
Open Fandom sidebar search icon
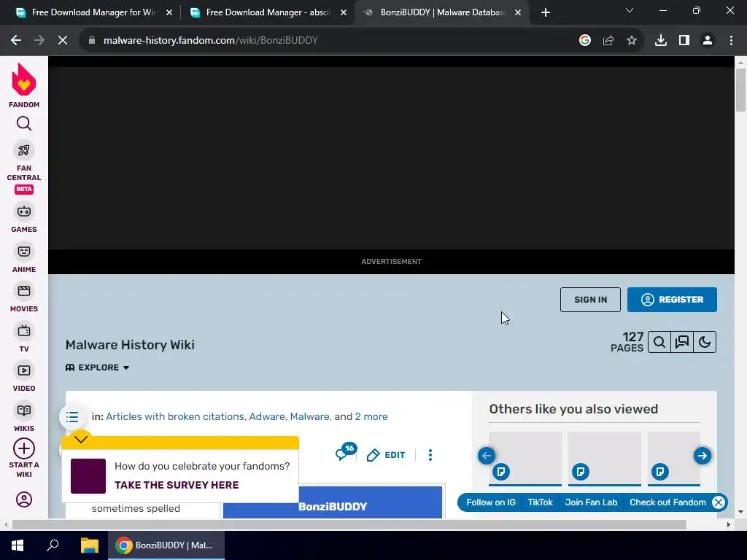(24, 124)
